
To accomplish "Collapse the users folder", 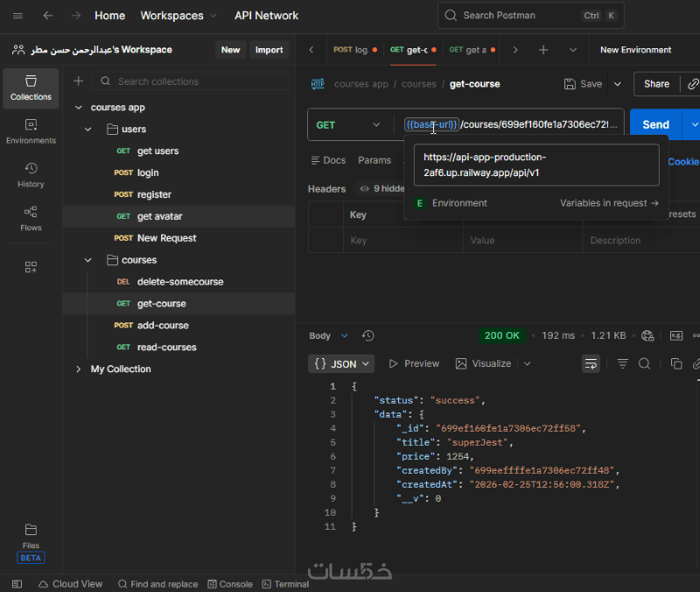I will click(87, 130).
